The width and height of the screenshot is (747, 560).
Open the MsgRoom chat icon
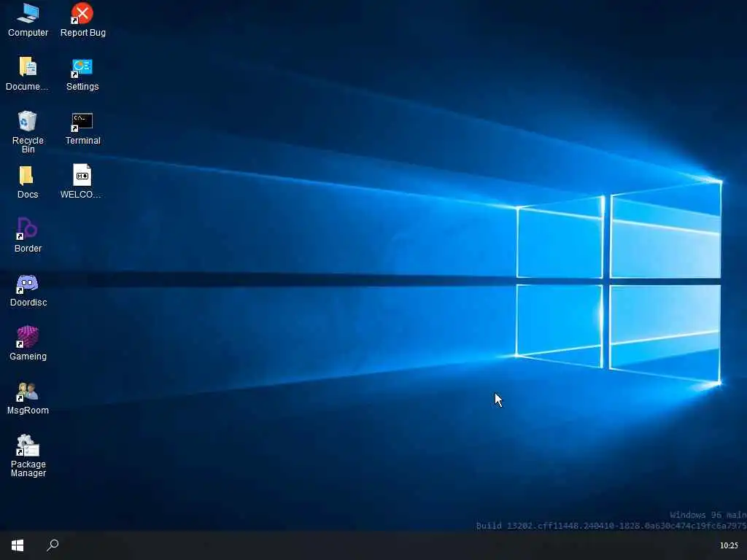pyautogui.click(x=28, y=398)
